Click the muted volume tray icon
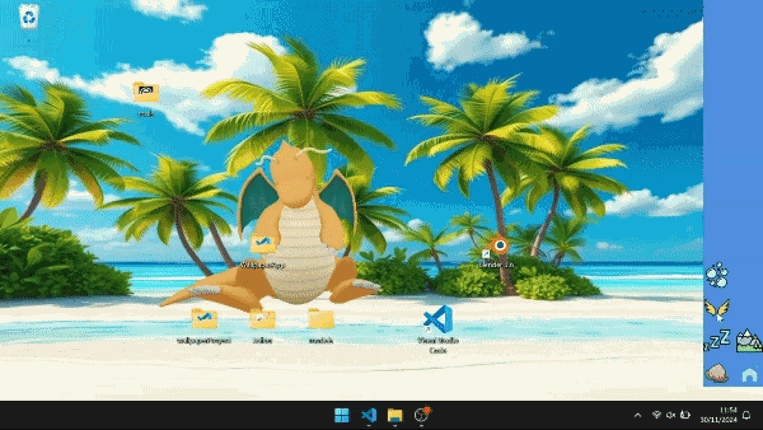 [671, 415]
